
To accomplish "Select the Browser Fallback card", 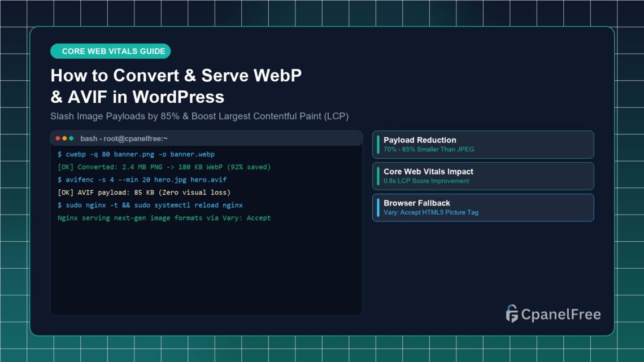I will click(x=483, y=208).
